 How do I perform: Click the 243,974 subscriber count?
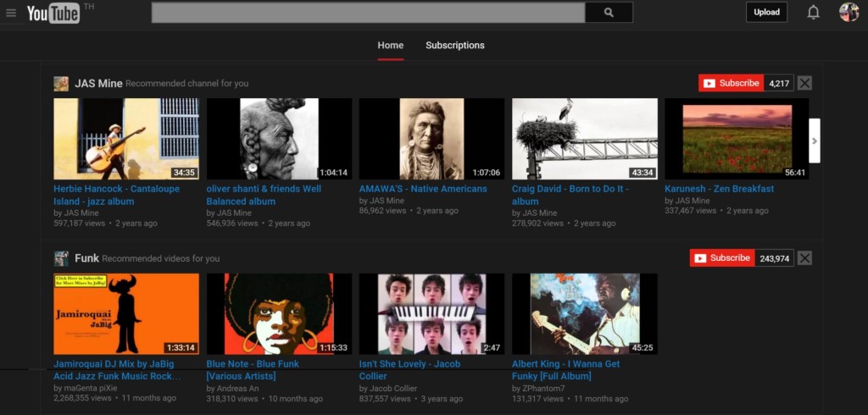(x=775, y=257)
